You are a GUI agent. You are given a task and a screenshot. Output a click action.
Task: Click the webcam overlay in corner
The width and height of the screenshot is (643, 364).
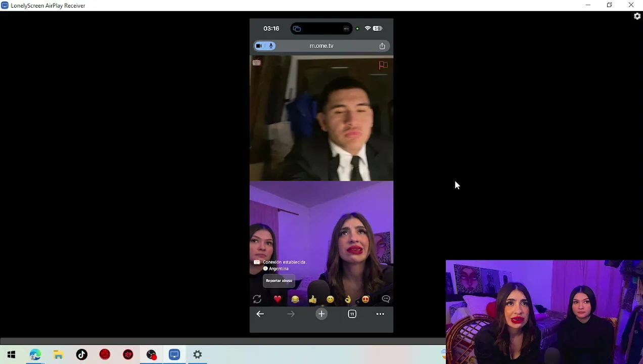click(x=544, y=312)
